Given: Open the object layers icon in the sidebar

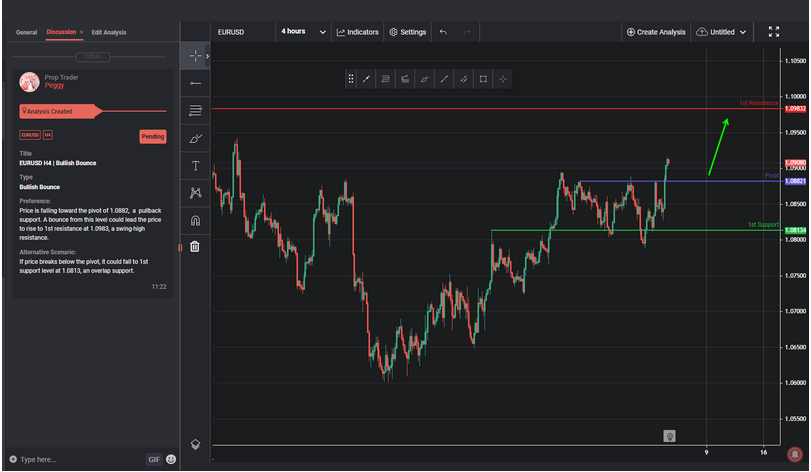Looking at the screenshot, I should pyautogui.click(x=195, y=444).
